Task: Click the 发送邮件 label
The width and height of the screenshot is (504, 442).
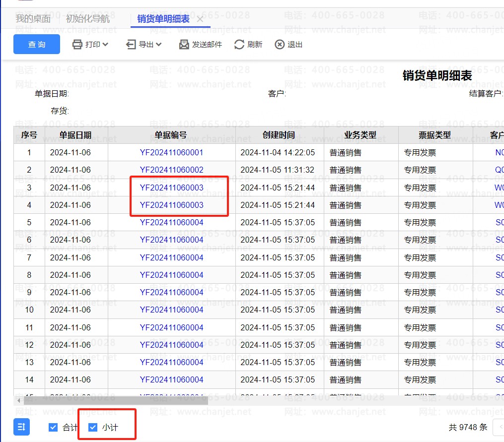Action: tap(207, 44)
